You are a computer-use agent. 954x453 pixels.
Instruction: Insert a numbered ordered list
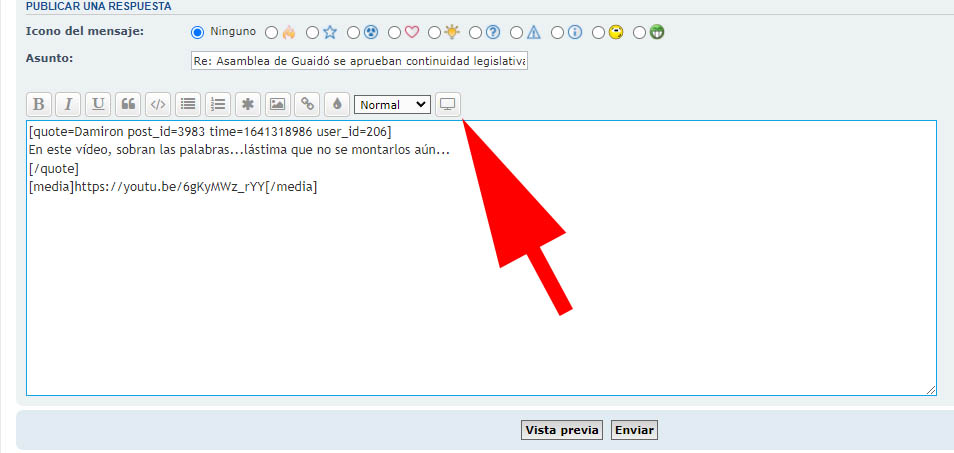click(x=218, y=105)
